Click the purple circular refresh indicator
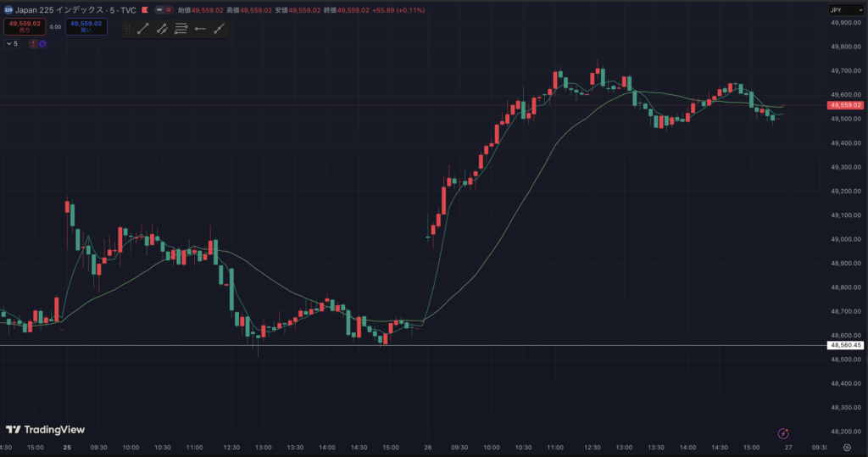The width and height of the screenshot is (868, 457). tap(42, 43)
